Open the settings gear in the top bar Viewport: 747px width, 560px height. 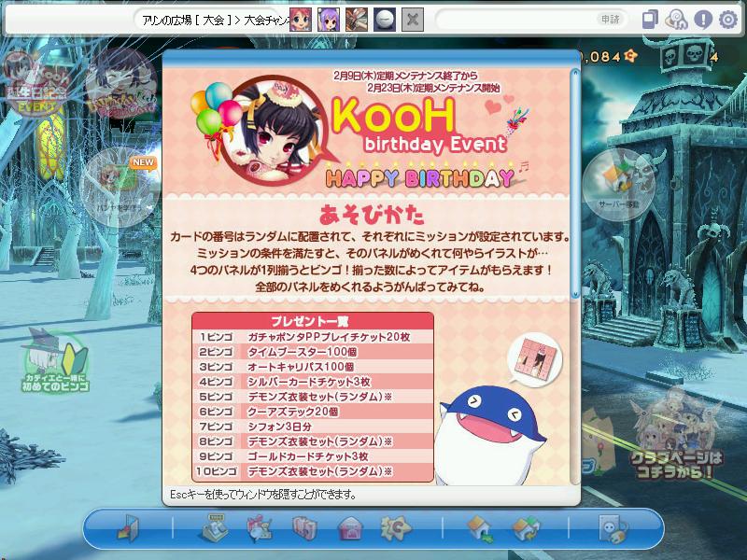coord(727,20)
